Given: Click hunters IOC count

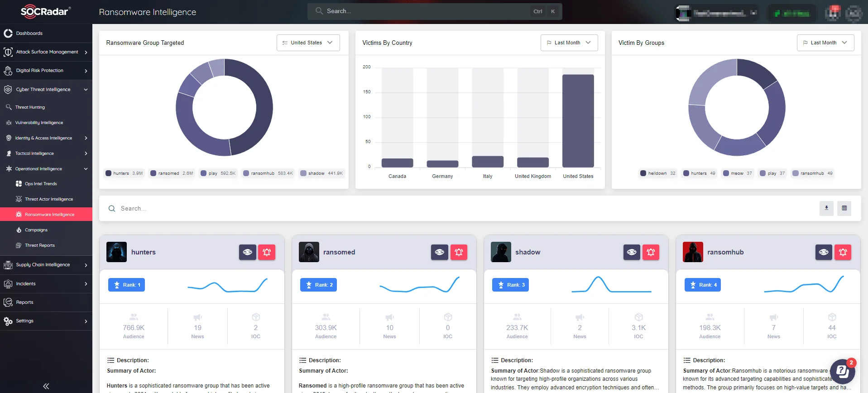Looking at the screenshot, I should [x=256, y=328].
